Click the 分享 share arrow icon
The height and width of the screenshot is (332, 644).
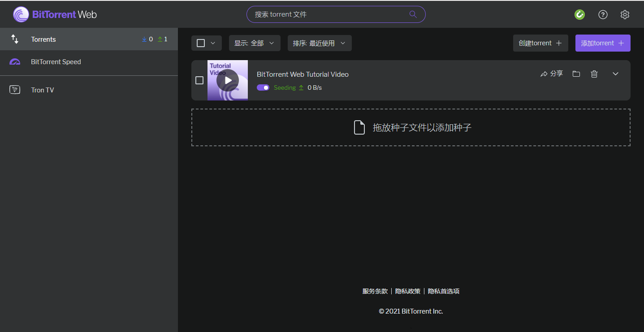coord(544,74)
